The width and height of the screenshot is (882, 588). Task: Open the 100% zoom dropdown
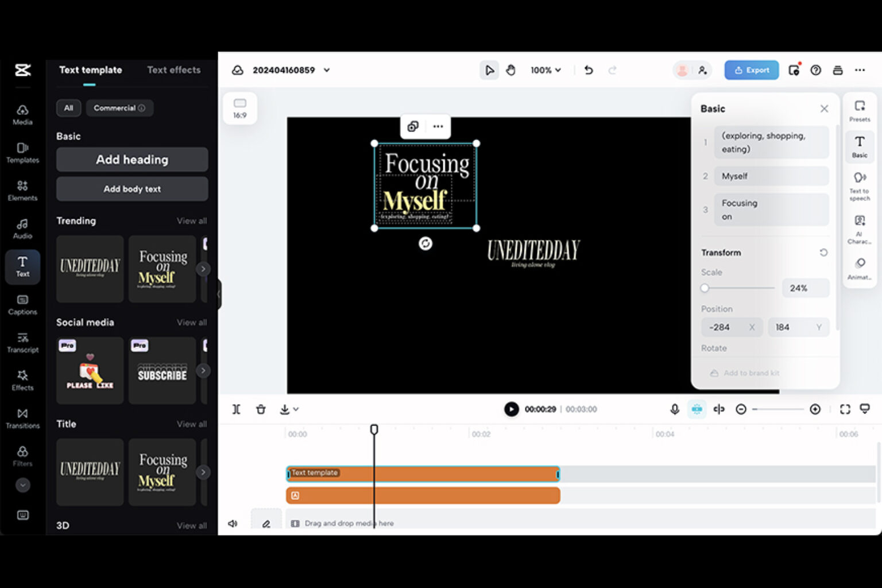[545, 70]
